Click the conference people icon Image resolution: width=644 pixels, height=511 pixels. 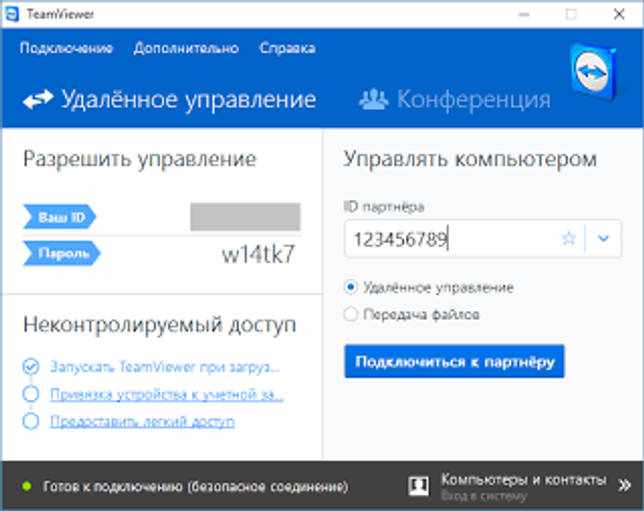373,99
